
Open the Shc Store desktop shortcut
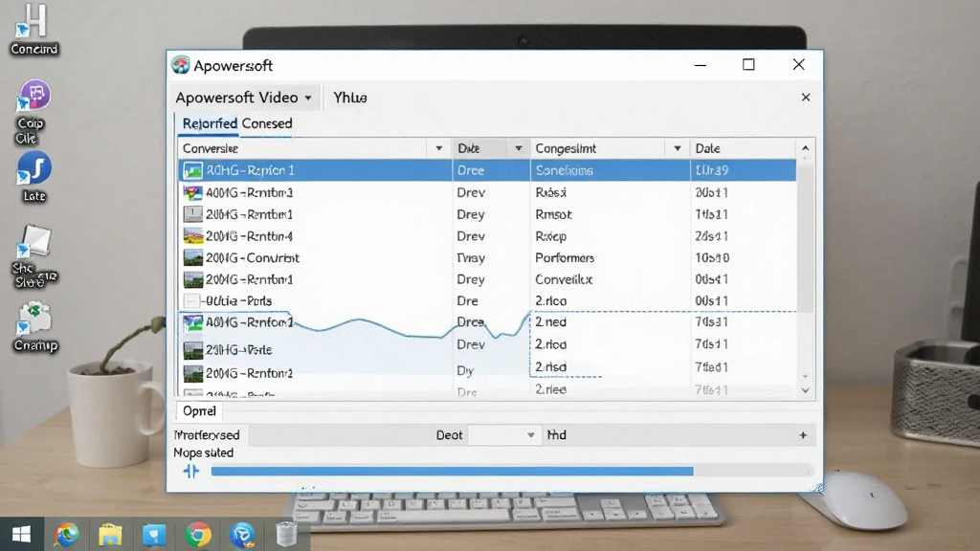33,256
